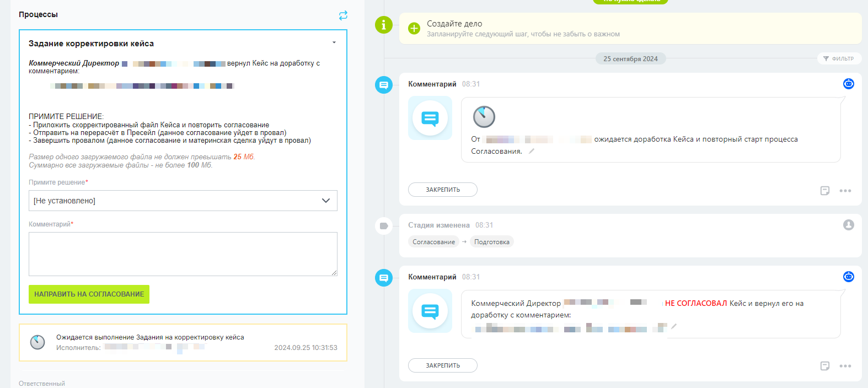Click note icon on first comment

point(825,191)
